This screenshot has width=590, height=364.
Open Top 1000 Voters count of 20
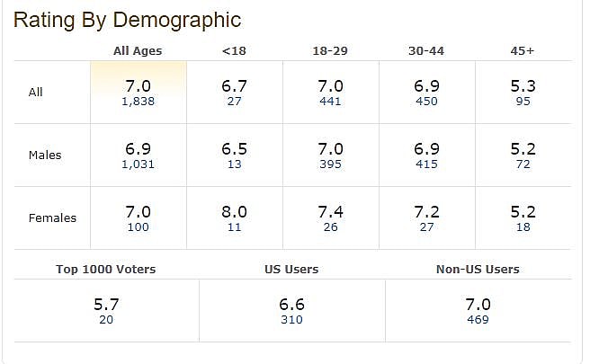coord(106,320)
